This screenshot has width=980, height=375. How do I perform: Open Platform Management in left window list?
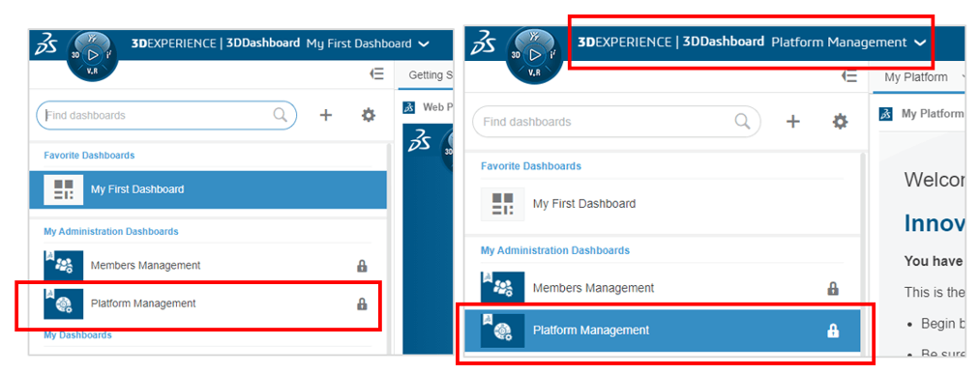click(x=207, y=303)
